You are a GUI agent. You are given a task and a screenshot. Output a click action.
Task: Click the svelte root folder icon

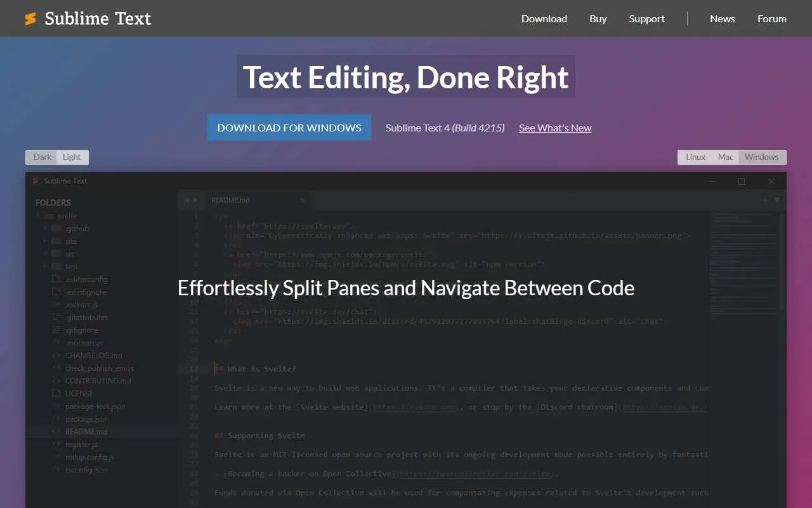click(x=49, y=216)
